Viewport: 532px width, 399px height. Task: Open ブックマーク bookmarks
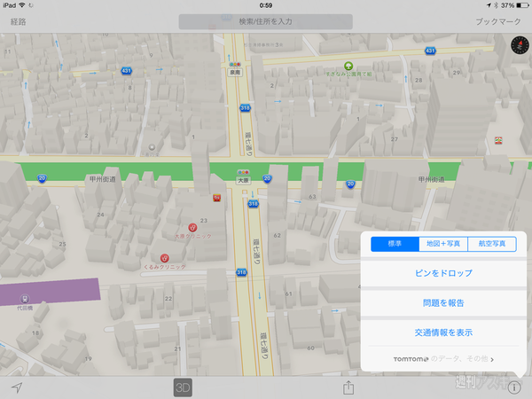(x=498, y=21)
